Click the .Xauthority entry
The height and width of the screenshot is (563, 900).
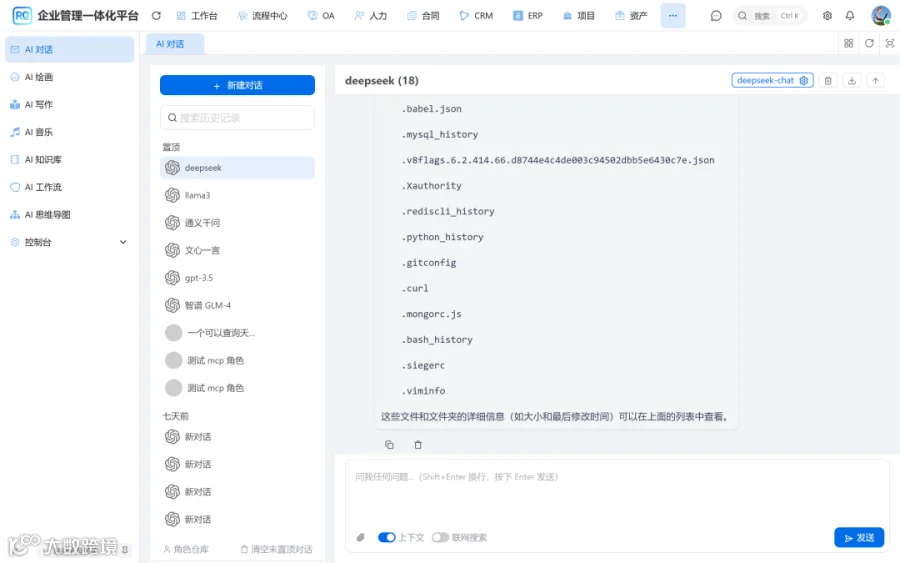coord(431,186)
